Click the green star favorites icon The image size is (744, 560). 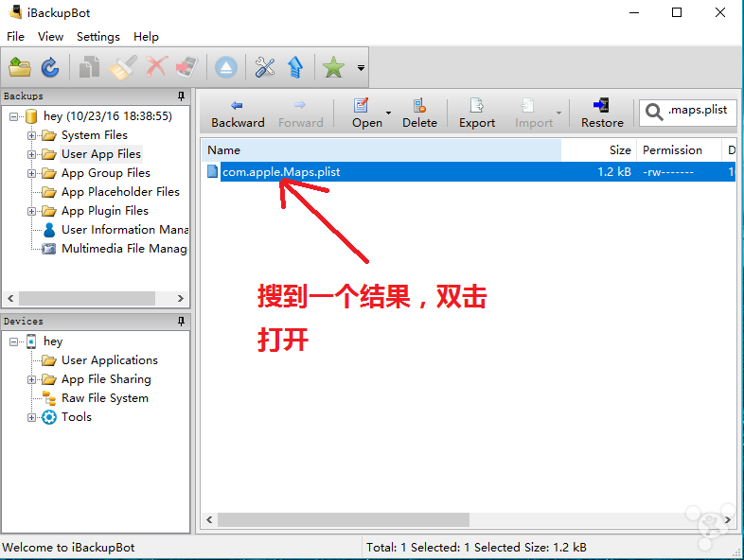click(x=333, y=67)
